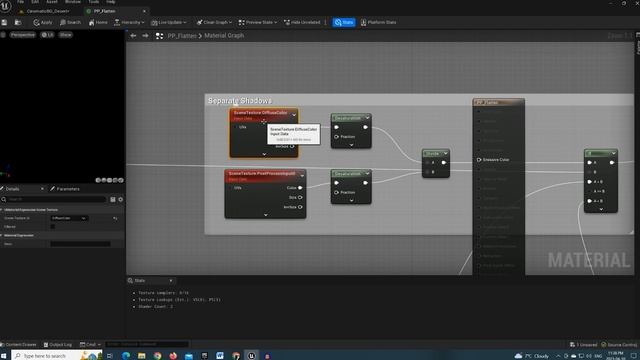The width and height of the screenshot is (640, 360).
Task: Click the Home toolbar button
Action: point(98,22)
